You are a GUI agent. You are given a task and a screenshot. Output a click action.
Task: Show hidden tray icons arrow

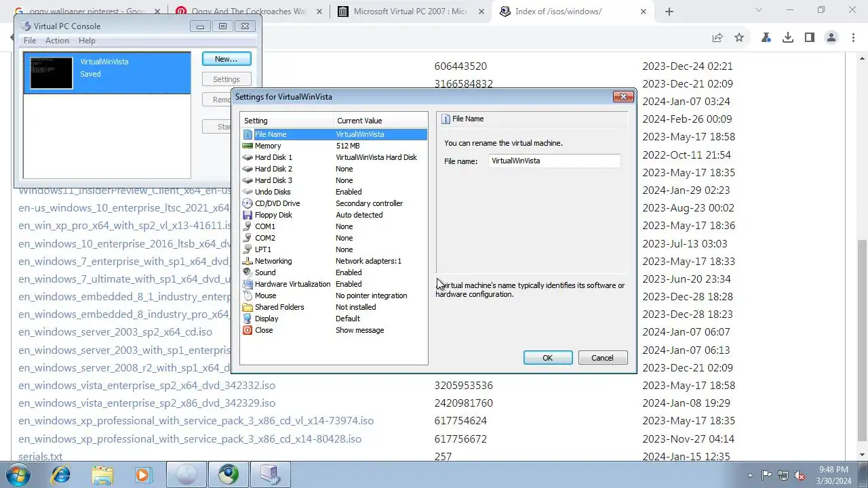pyautogui.click(x=750, y=475)
